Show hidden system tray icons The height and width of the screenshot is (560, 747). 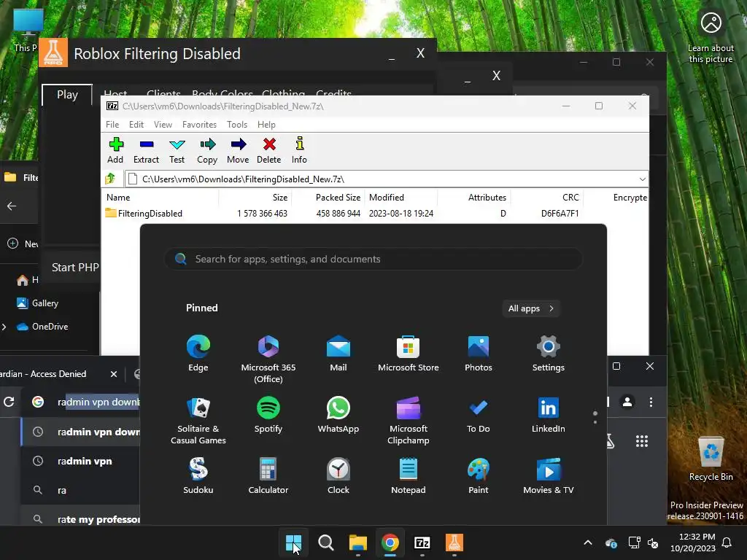588,542
